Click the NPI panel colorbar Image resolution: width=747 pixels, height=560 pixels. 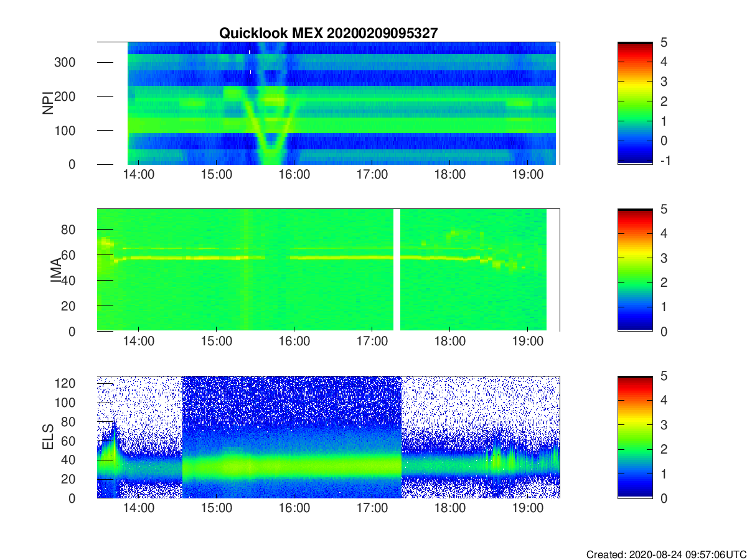[x=635, y=103]
